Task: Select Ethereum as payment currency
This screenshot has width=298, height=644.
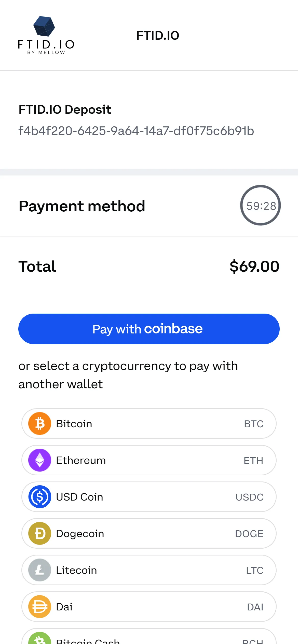Action: click(149, 460)
